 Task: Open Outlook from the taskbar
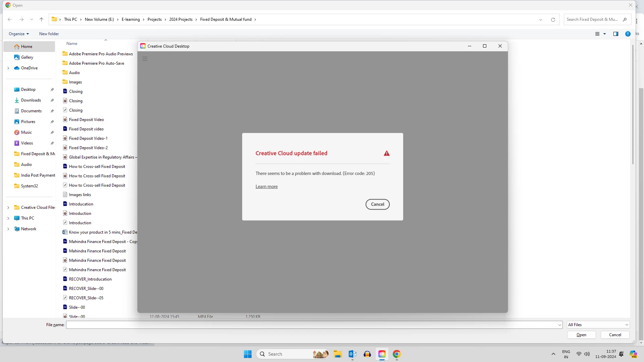pyautogui.click(x=352, y=354)
